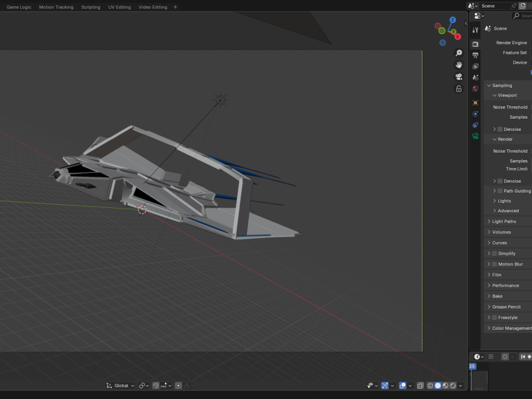
Task: Create a new scene with the copy icon
Action: pyautogui.click(x=522, y=6)
